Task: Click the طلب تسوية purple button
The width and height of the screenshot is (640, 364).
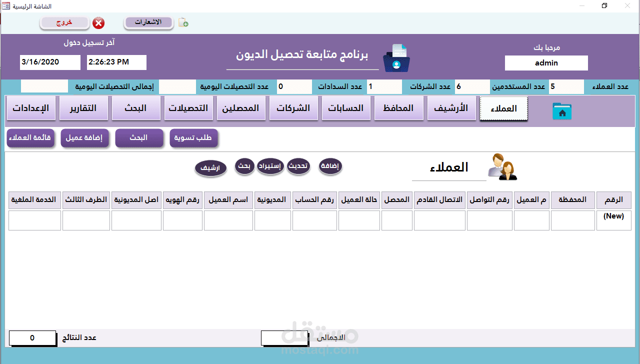Action: [x=193, y=138]
